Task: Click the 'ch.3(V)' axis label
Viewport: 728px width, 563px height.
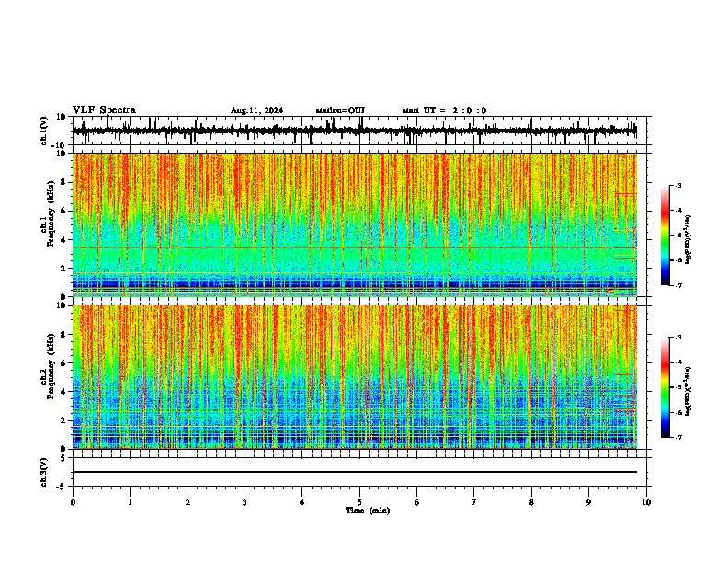Action: tap(44, 472)
